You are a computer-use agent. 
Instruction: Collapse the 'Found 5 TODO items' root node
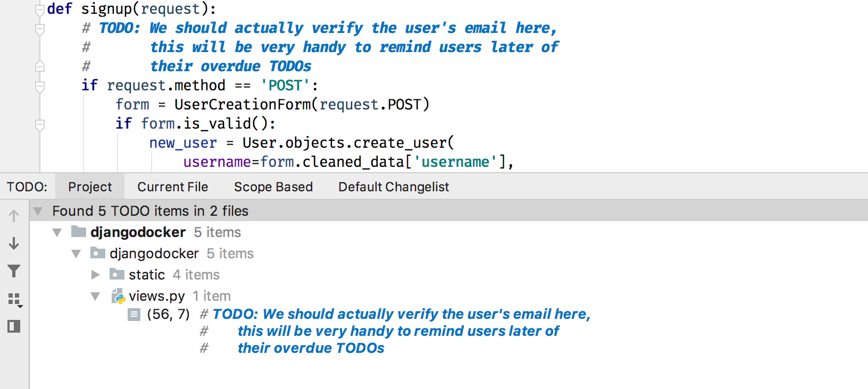(x=38, y=211)
